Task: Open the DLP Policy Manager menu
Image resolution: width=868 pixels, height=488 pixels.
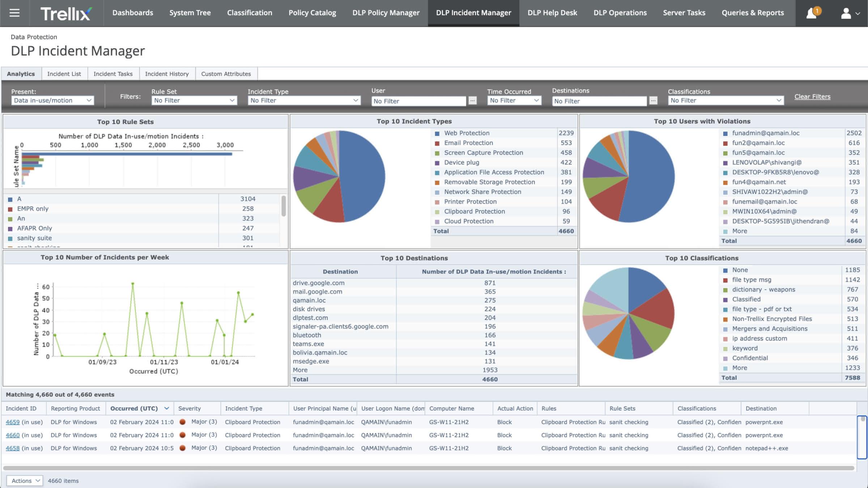Action: coord(386,13)
